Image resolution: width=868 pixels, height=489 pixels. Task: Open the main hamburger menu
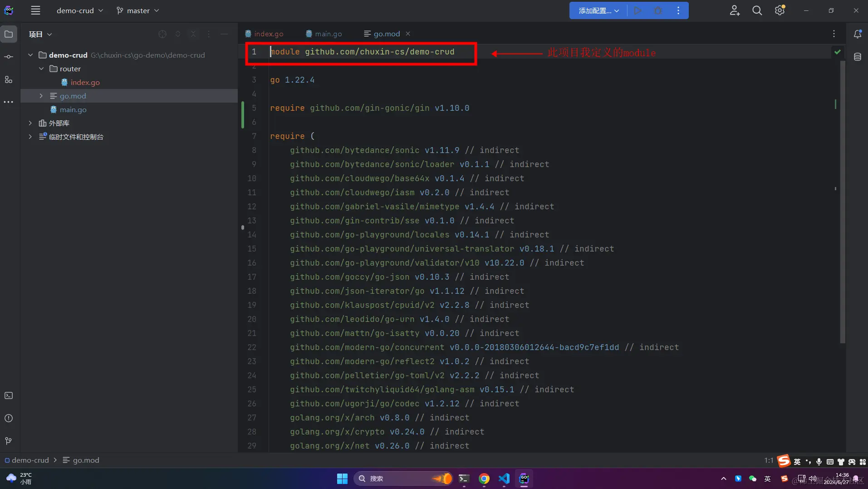[x=35, y=10]
